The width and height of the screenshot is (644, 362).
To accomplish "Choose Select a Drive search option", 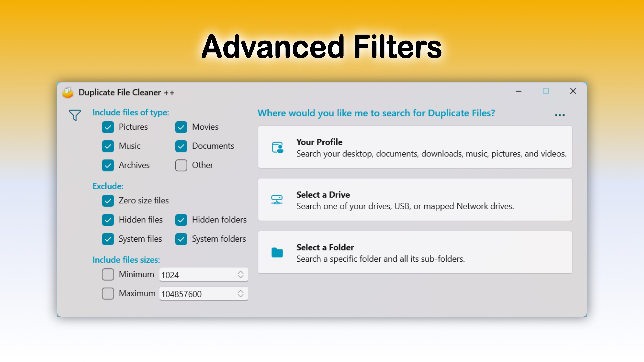I will tap(415, 200).
